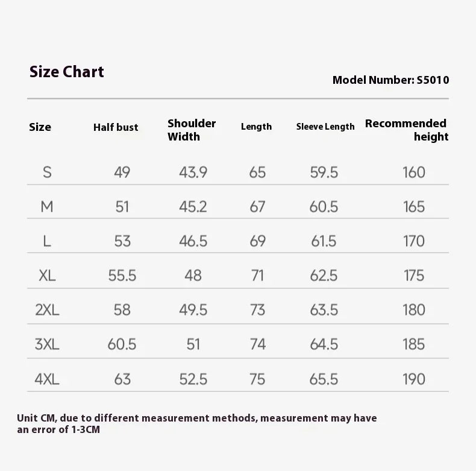Select the 4XL size row label

point(47,379)
